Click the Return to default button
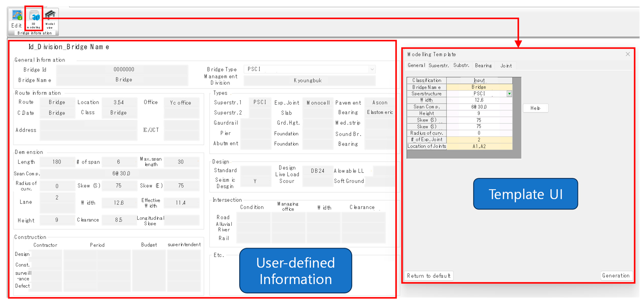Screen dimensions: 644x302 coord(429,276)
